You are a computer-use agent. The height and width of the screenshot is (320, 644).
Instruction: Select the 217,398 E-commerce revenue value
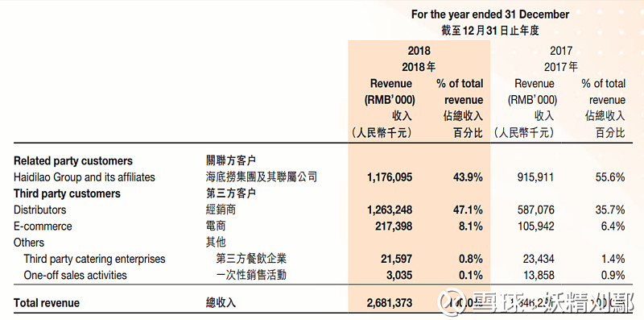(393, 226)
